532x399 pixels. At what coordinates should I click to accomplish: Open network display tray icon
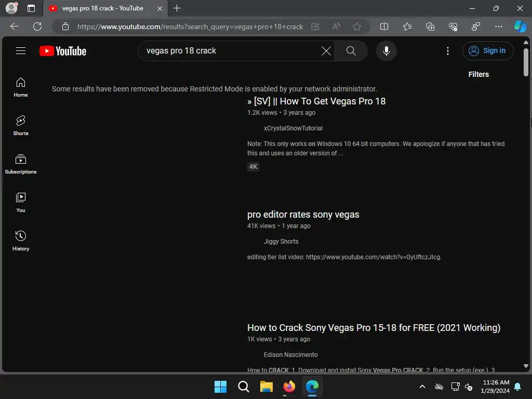point(455,387)
